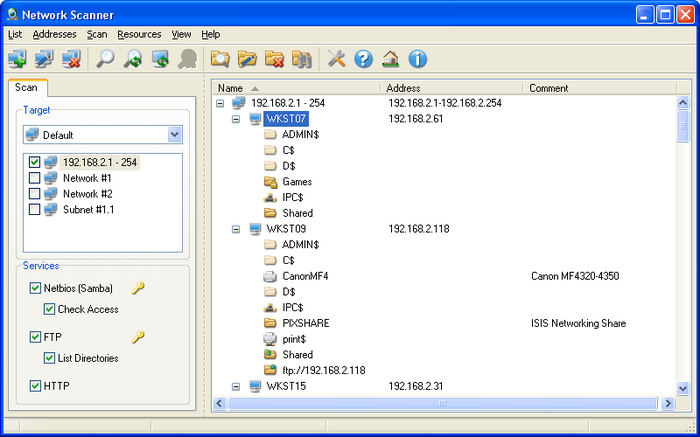
Task: Click the rescan magnifier with green arrows icon
Action: [x=133, y=59]
